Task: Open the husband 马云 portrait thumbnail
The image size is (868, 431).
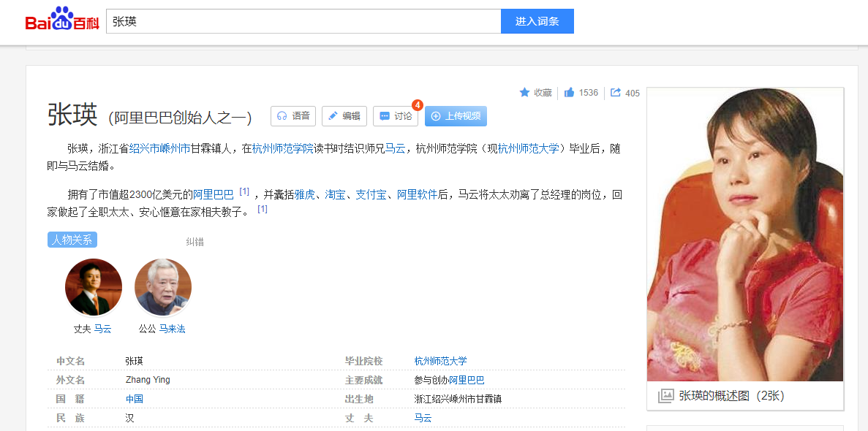Action: pyautogui.click(x=94, y=287)
